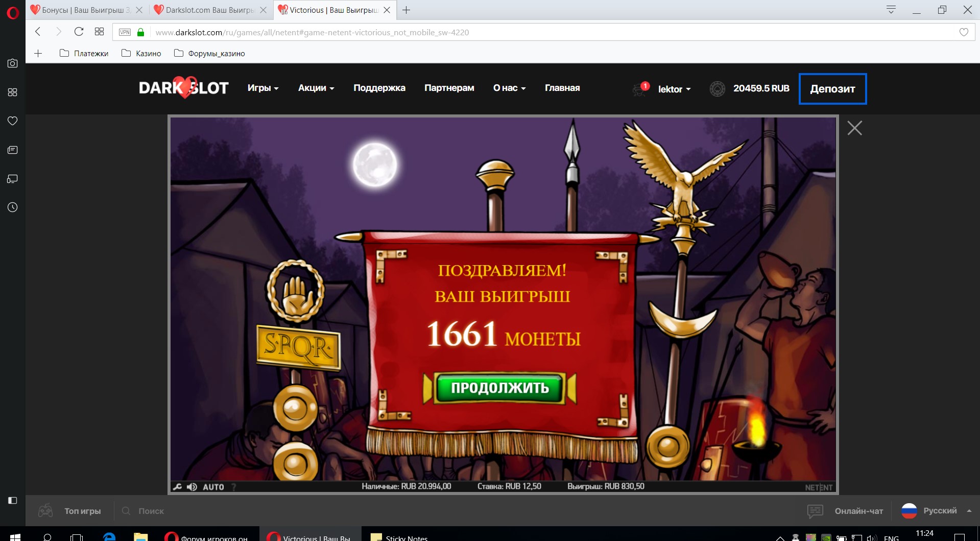Add page to bookmarks heart icon
980x541 pixels.
[964, 32]
